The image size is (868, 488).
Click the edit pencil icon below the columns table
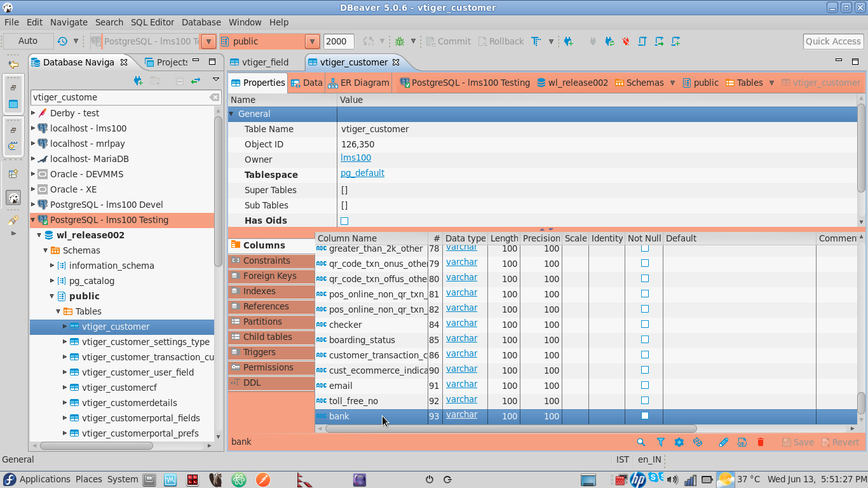click(723, 442)
